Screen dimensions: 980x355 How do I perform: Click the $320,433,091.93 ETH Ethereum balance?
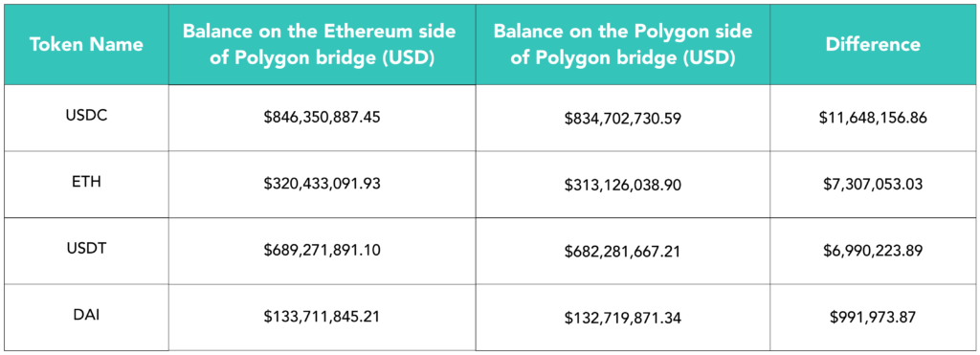(322, 185)
